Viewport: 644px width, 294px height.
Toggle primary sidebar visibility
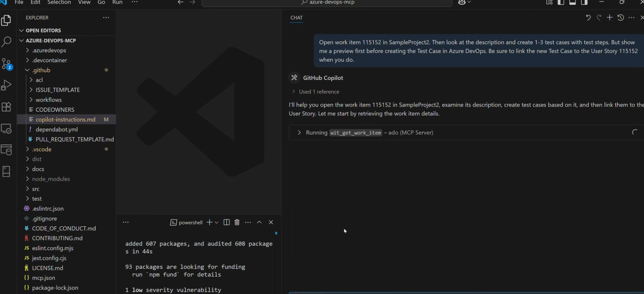pyautogui.click(x=561, y=2)
